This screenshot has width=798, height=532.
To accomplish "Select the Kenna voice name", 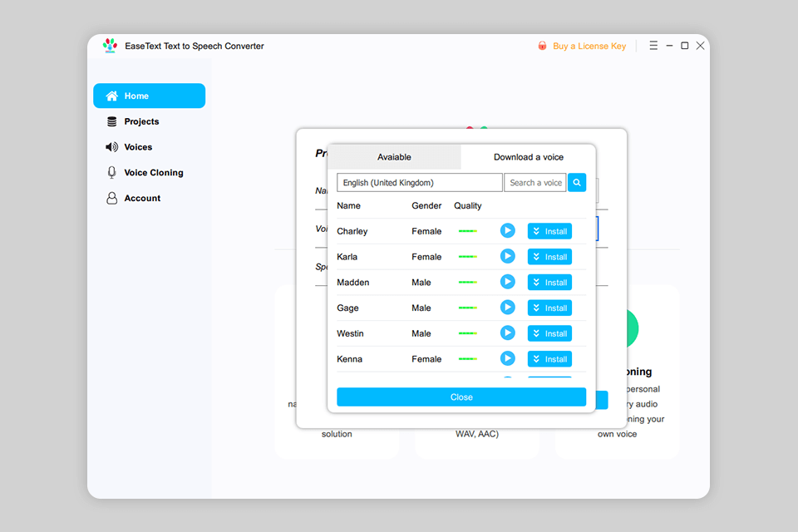I will 350,359.
